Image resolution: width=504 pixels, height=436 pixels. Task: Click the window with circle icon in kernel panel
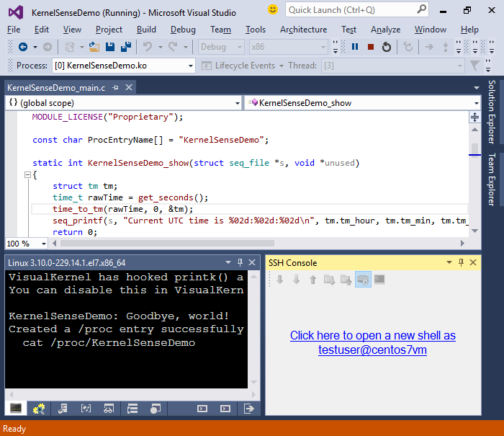click(x=156, y=409)
